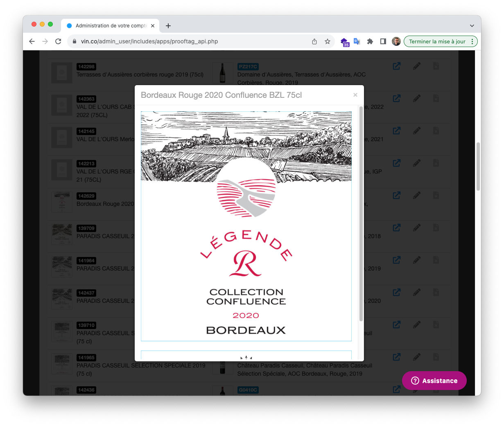
Task: Click the share icon in address bar
Action: pos(314,41)
